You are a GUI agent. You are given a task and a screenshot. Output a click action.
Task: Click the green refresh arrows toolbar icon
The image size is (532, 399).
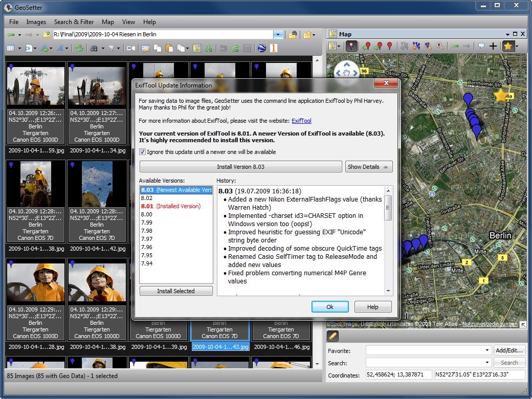tap(79, 48)
